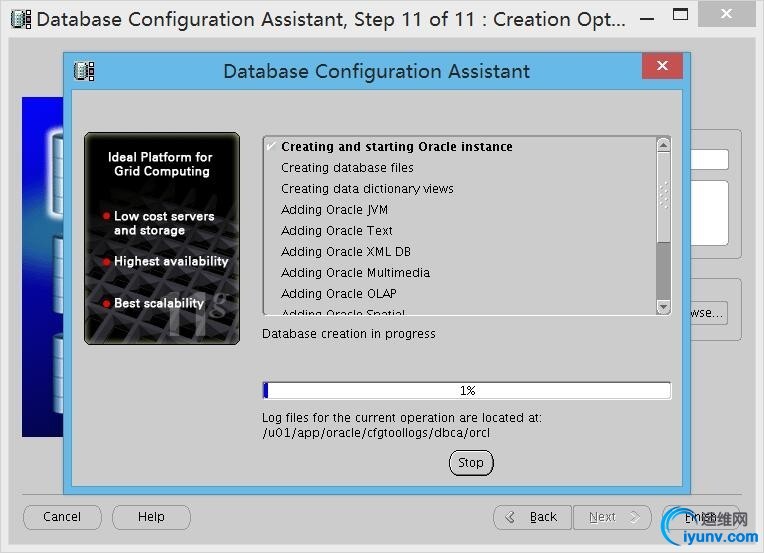The height and width of the screenshot is (553, 764).
Task: Click checkmark beside Creating and starting Oracle instance
Action: [x=271, y=146]
